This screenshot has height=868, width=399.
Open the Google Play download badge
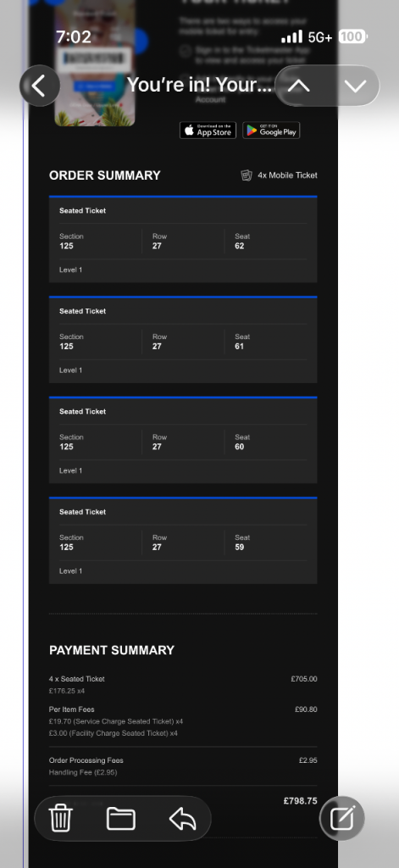coord(271,130)
